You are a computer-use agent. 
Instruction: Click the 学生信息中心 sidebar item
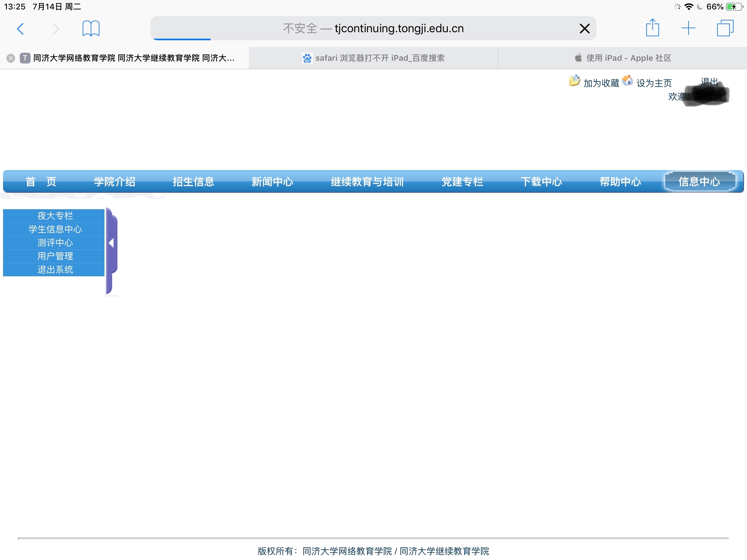pyautogui.click(x=55, y=229)
